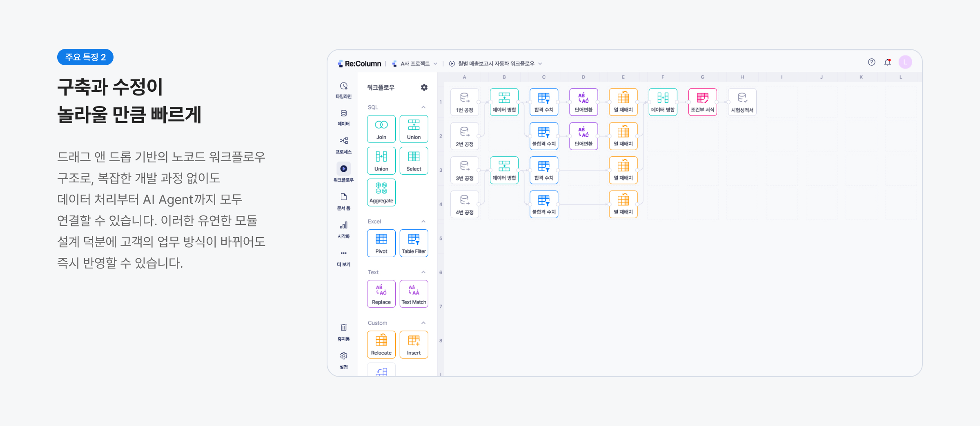Open the user profile avatar
The width and height of the screenshot is (980, 426).
click(905, 62)
